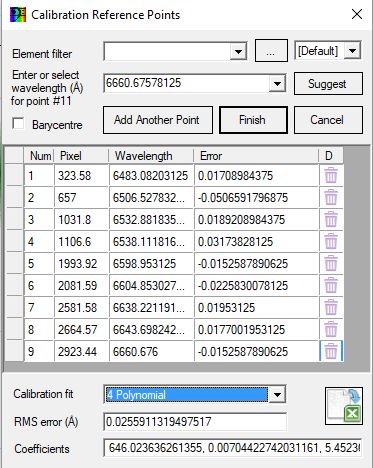373x468 pixels.
Task: Click wavelength cell 6532.881835...
Action: pos(151,220)
